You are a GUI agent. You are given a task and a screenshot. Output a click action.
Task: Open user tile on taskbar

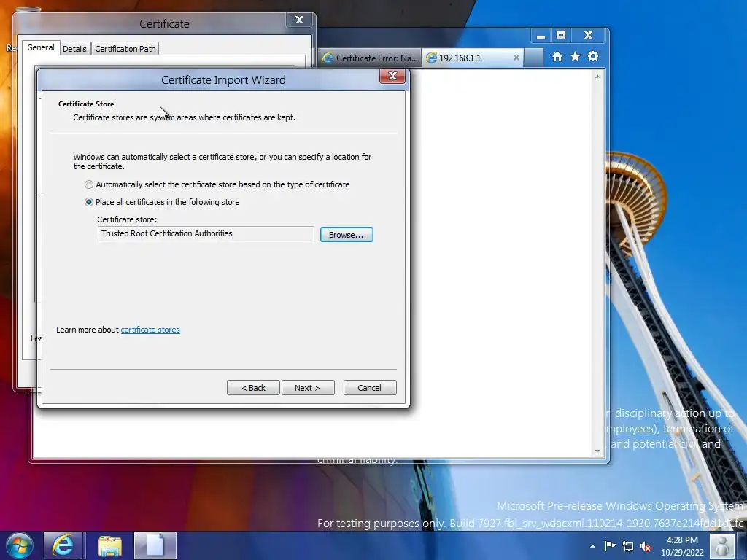click(722, 545)
